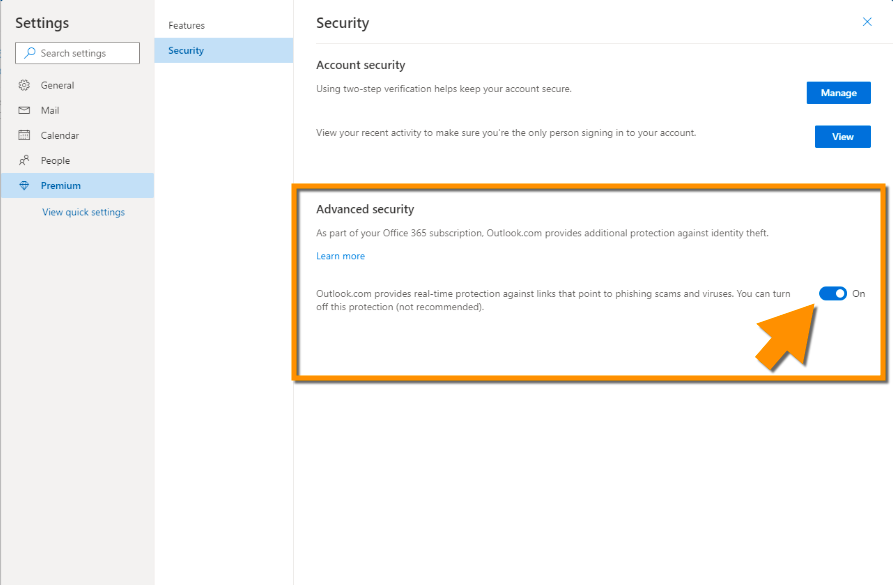
Task: Open the People settings category
Action: click(55, 161)
